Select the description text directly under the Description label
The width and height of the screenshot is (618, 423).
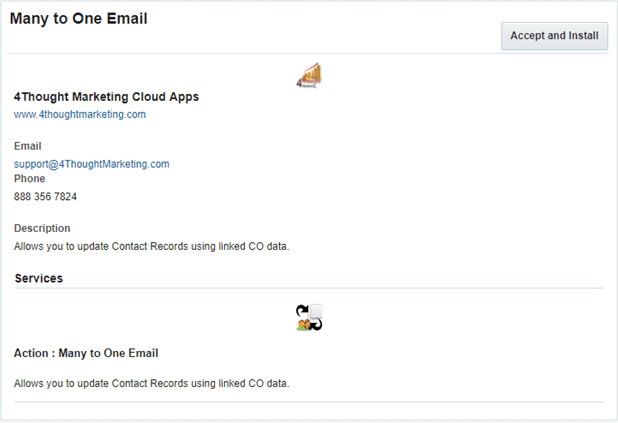[151, 246]
